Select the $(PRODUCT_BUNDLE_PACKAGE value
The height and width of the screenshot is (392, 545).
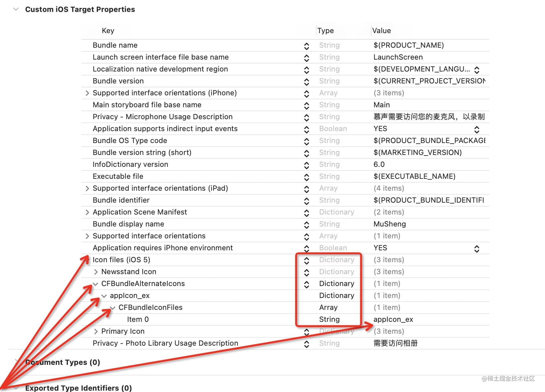tap(429, 141)
